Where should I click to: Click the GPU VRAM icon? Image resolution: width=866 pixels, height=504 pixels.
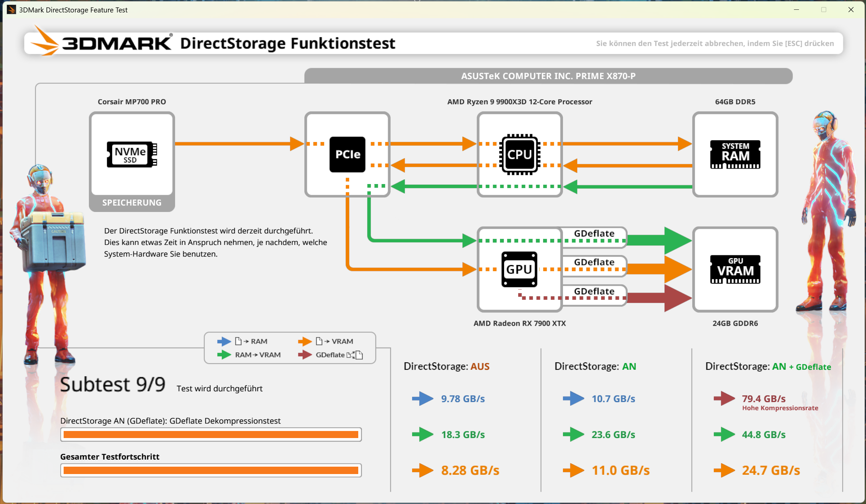click(735, 269)
